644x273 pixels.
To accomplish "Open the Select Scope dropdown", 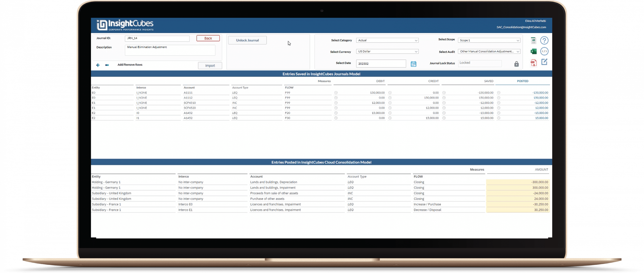I will click(x=489, y=40).
